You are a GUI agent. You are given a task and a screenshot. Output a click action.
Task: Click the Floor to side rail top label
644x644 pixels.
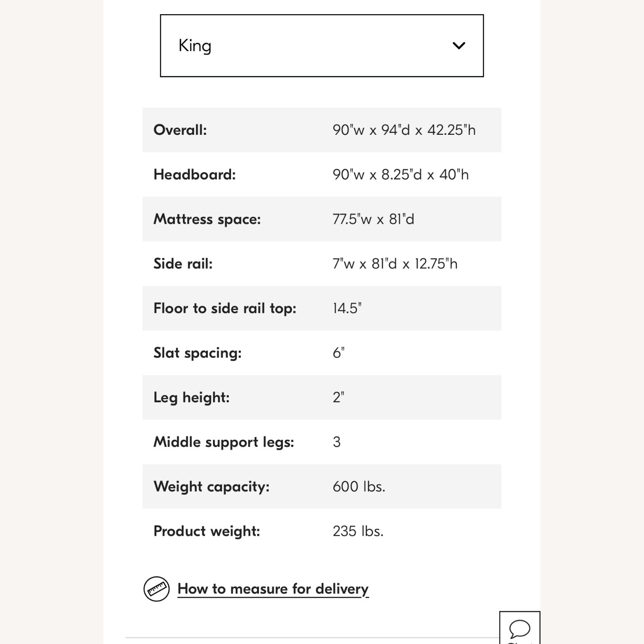point(225,308)
